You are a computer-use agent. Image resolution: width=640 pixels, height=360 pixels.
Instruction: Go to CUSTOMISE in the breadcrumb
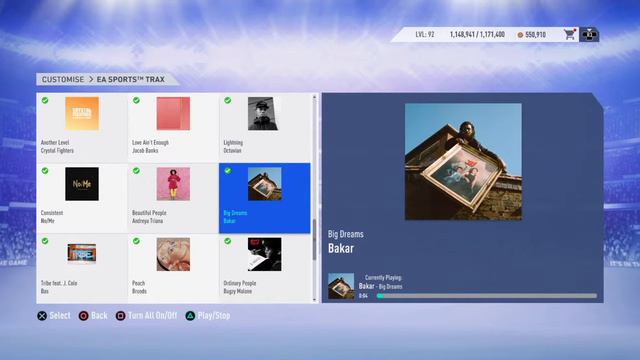(63, 79)
